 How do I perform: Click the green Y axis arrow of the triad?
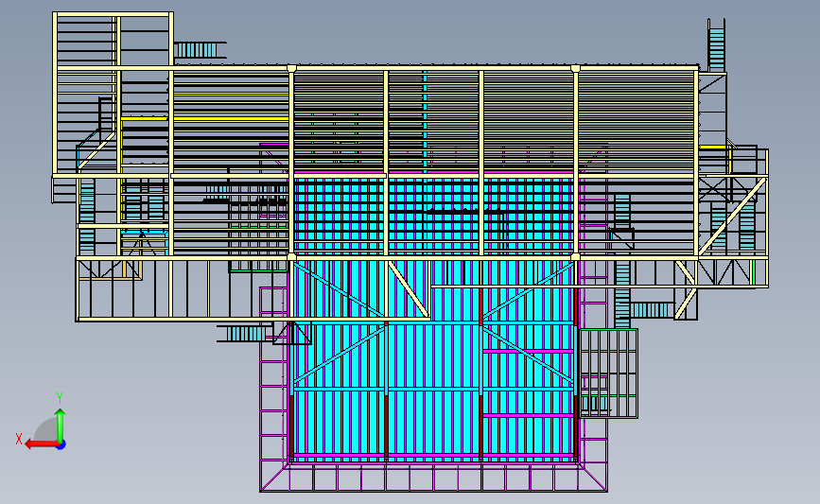[61, 426]
